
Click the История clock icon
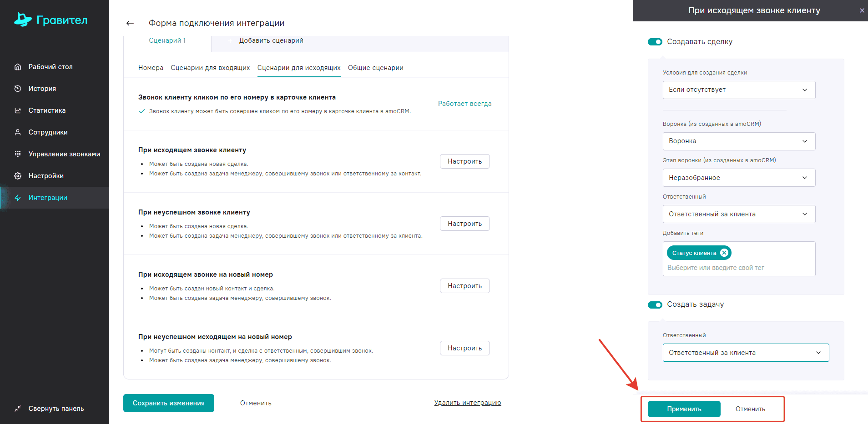click(x=18, y=89)
